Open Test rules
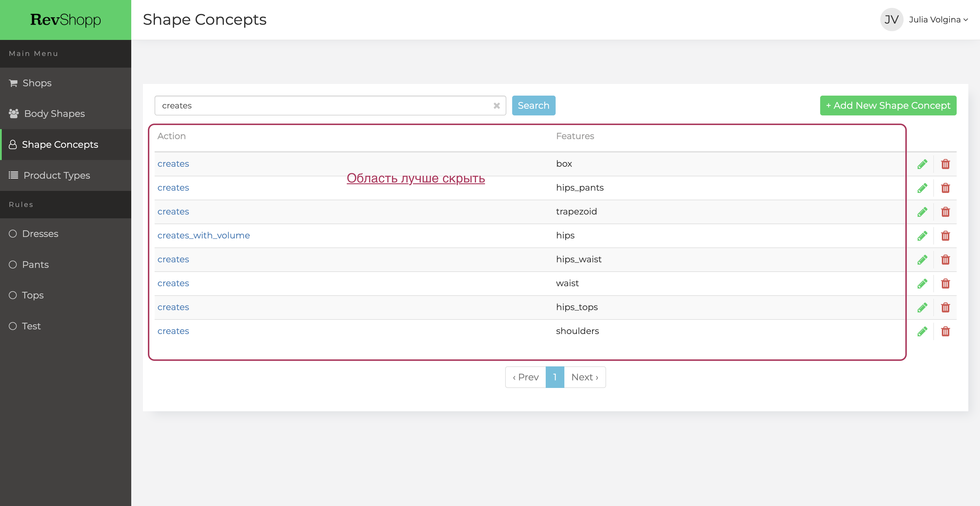The width and height of the screenshot is (980, 506). pos(65,326)
